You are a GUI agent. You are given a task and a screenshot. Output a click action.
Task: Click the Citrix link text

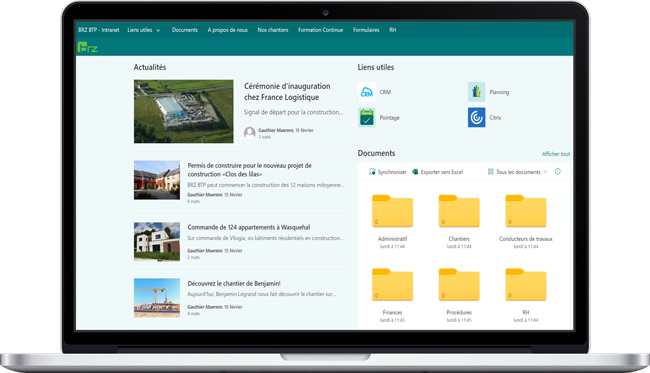point(495,118)
